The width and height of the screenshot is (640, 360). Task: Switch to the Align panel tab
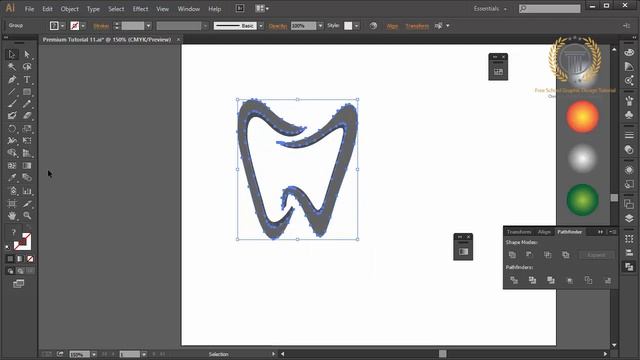tap(544, 232)
